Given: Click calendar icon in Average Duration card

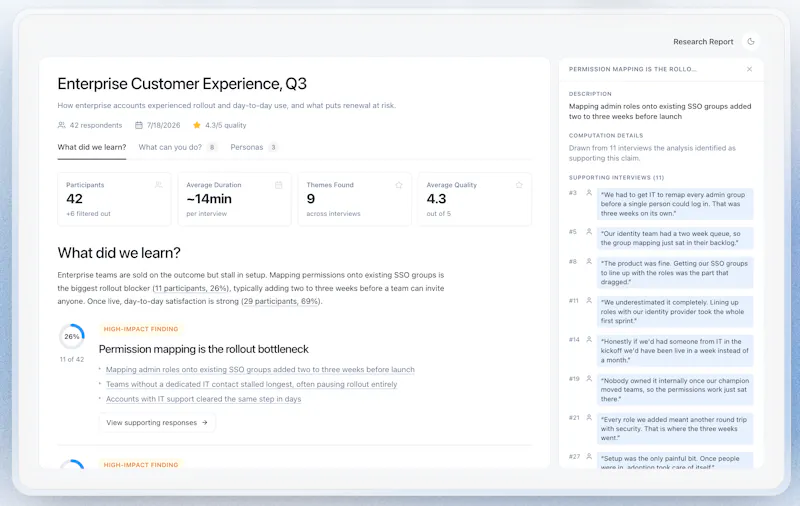Looking at the screenshot, I should pos(279,185).
